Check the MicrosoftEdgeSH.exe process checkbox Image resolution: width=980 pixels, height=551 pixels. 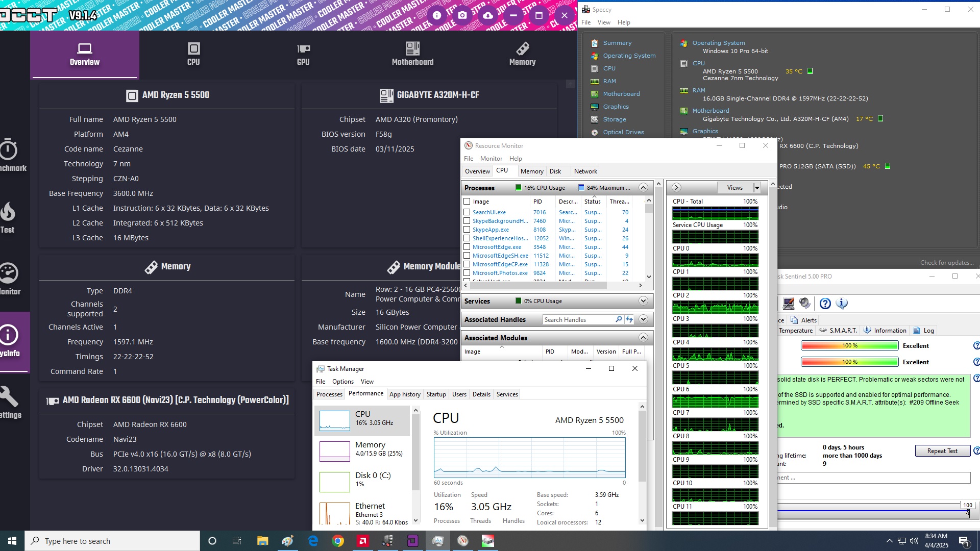[467, 256]
